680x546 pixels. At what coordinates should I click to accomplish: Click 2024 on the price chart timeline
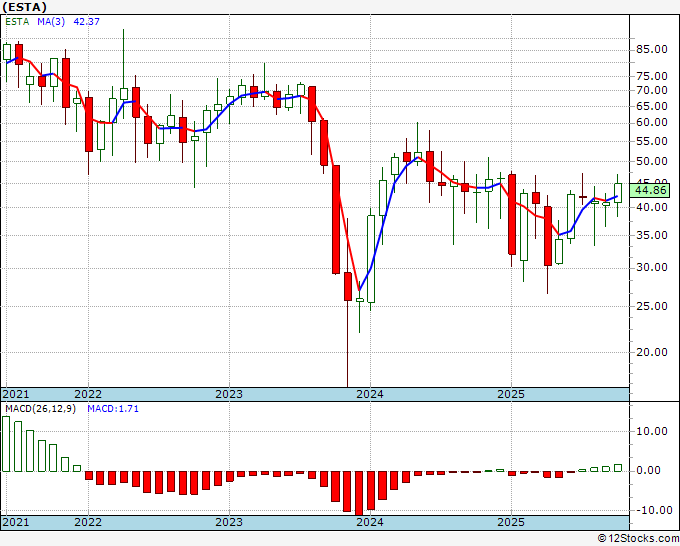(369, 394)
